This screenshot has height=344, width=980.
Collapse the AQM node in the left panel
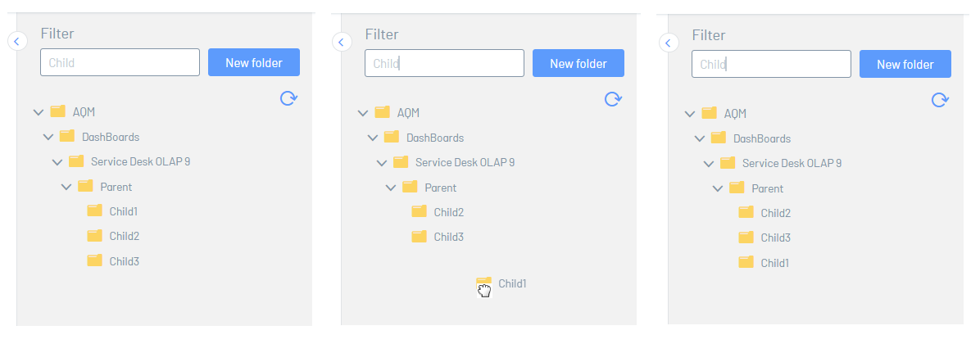coord(39,111)
